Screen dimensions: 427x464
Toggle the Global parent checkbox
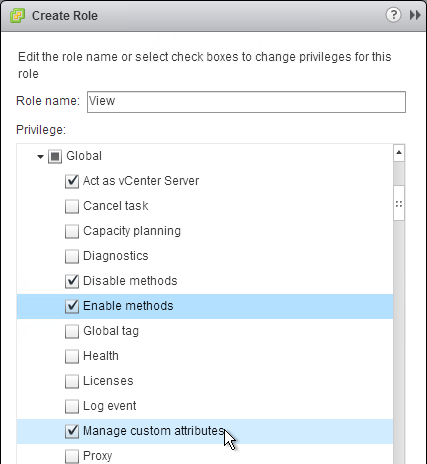tap(55, 156)
